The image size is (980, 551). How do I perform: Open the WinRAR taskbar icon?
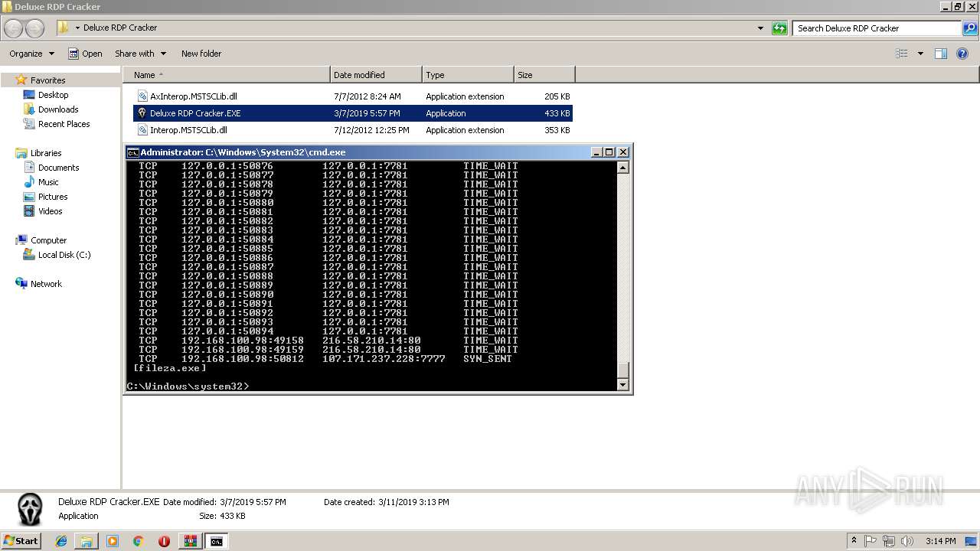coord(190,541)
